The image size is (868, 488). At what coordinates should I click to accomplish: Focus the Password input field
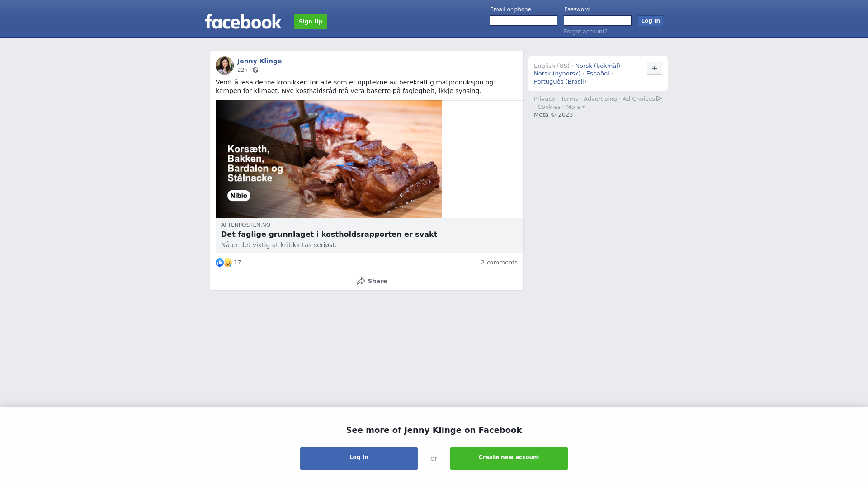click(598, 21)
